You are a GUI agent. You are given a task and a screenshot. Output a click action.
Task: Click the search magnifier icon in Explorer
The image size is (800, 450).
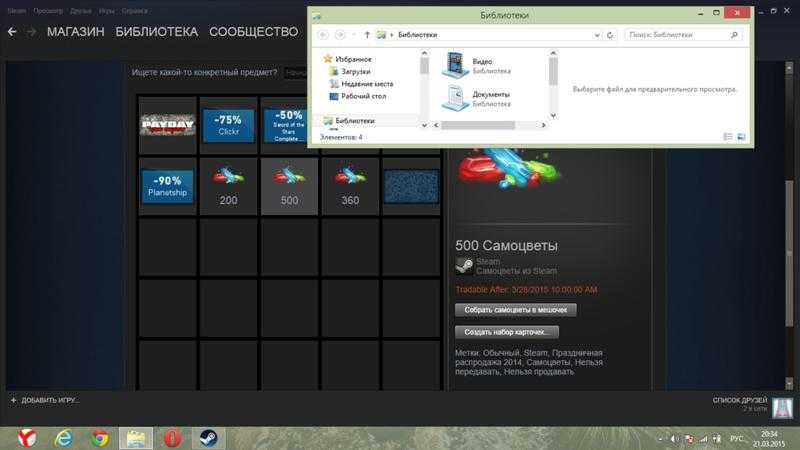(734, 35)
